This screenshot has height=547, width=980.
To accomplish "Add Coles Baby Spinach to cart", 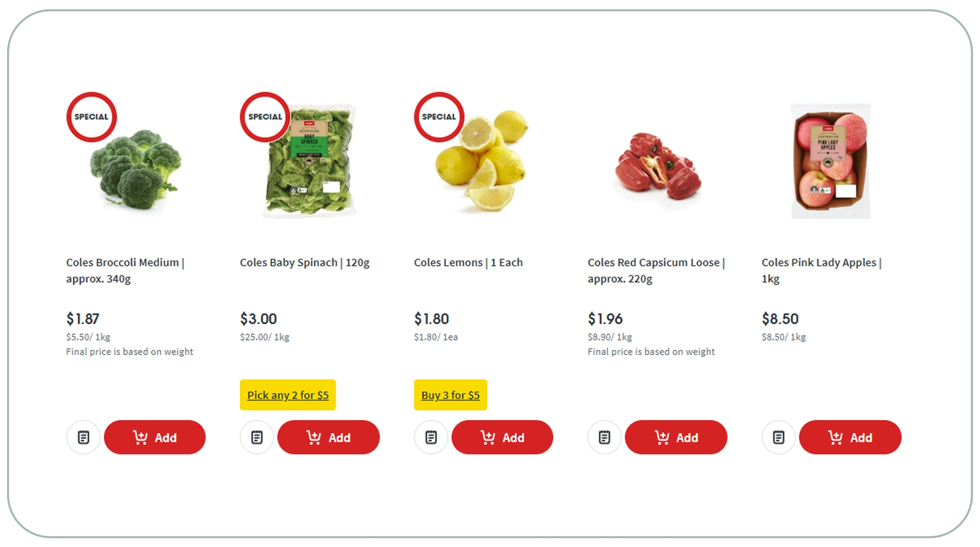I will pyautogui.click(x=328, y=437).
